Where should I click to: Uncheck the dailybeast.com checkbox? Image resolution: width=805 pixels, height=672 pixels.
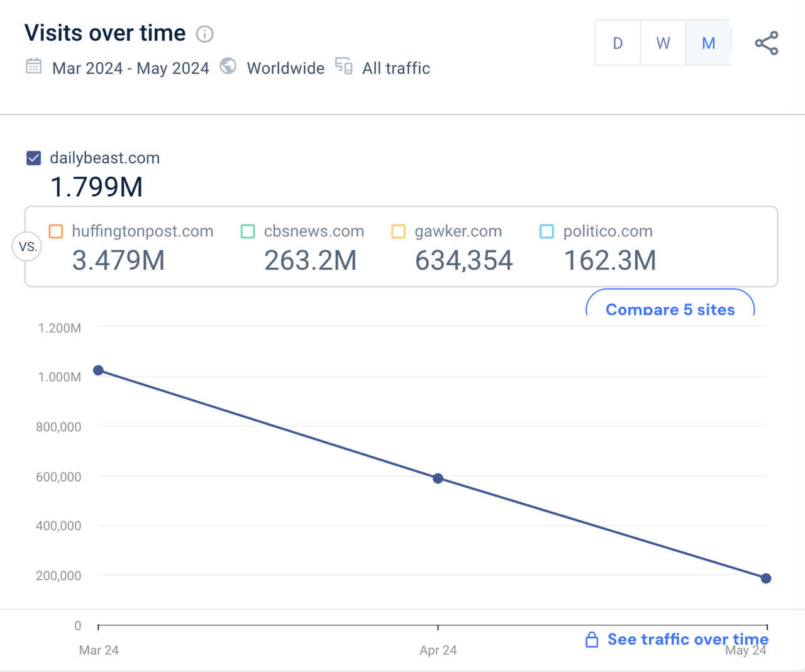point(34,158)
